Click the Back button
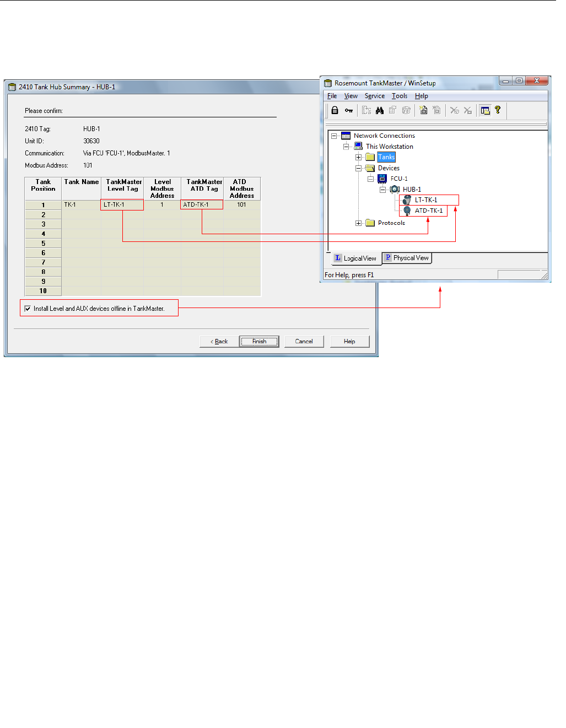566x728 pixels. (219, 341)
